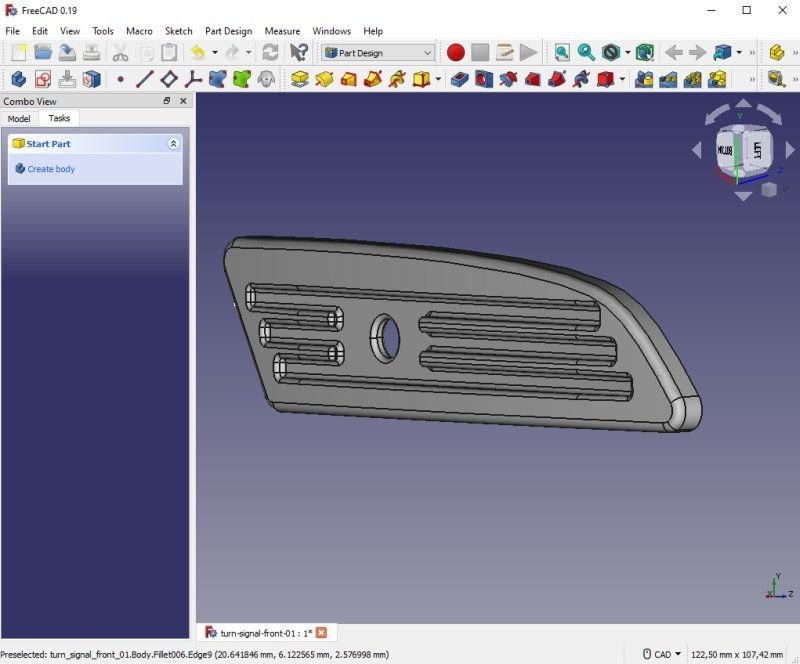Open the Part Design workbench dropdown
Screen dimensions: 800x664
(x=378, y=52)
